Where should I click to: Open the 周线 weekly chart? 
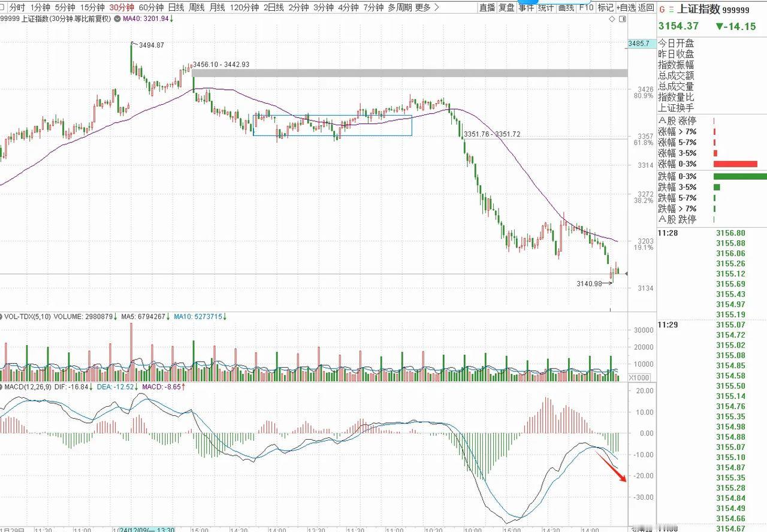coord(197,7)
